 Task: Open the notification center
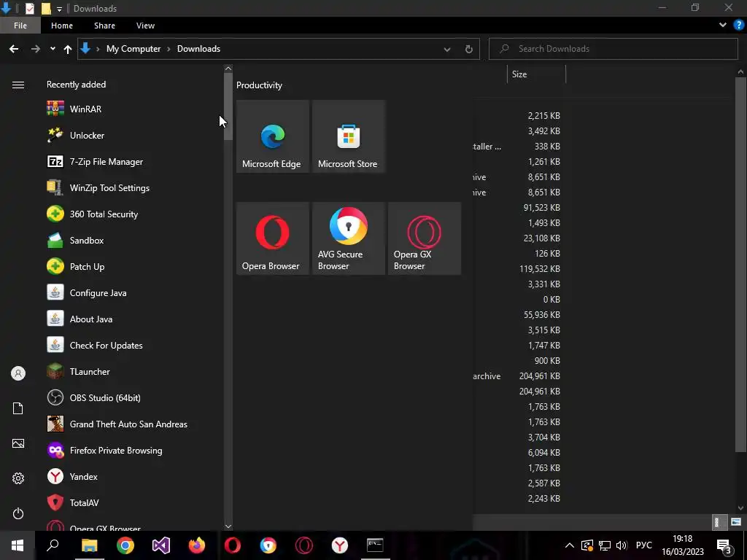(x=724, y=545)
